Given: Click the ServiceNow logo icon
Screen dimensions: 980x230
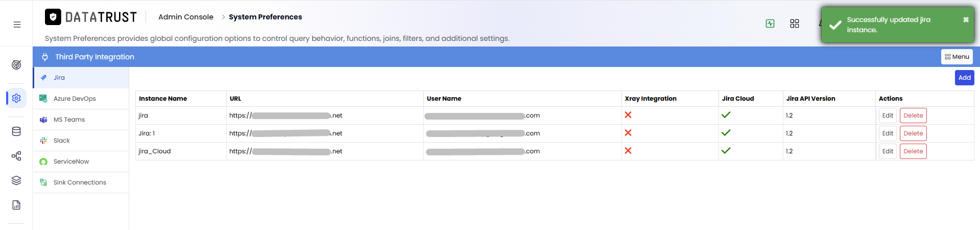Looking at the screenshot, I should pyautogui.click(x=43, y=162).
